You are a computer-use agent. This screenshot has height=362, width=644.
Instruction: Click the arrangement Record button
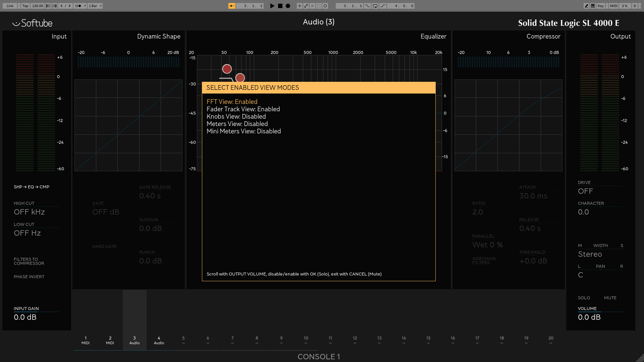pos(288,6)
